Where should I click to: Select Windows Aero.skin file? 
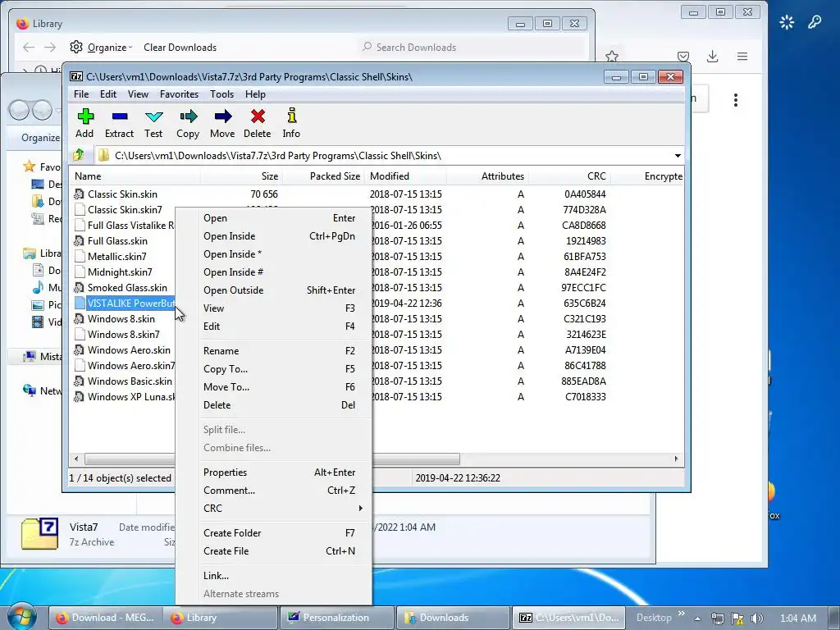tap(129, 349)
